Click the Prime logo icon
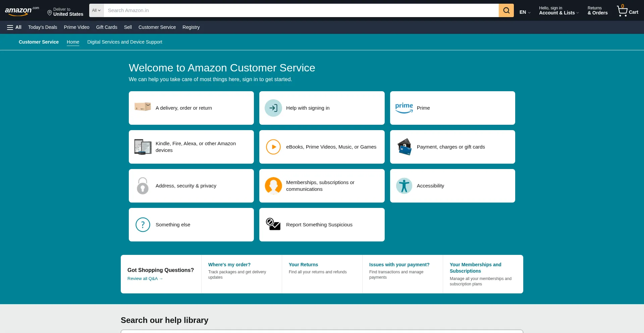The height and width of the screenshot is (333, 644). pos(404,108)
